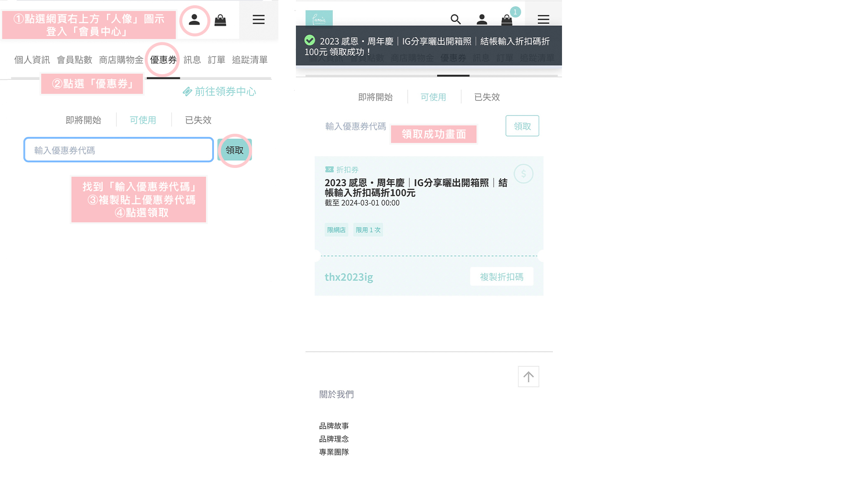Click the scroll-to-top arrow button
The height and width of the screenshot is (485, 868).
[x=528, y=377]
